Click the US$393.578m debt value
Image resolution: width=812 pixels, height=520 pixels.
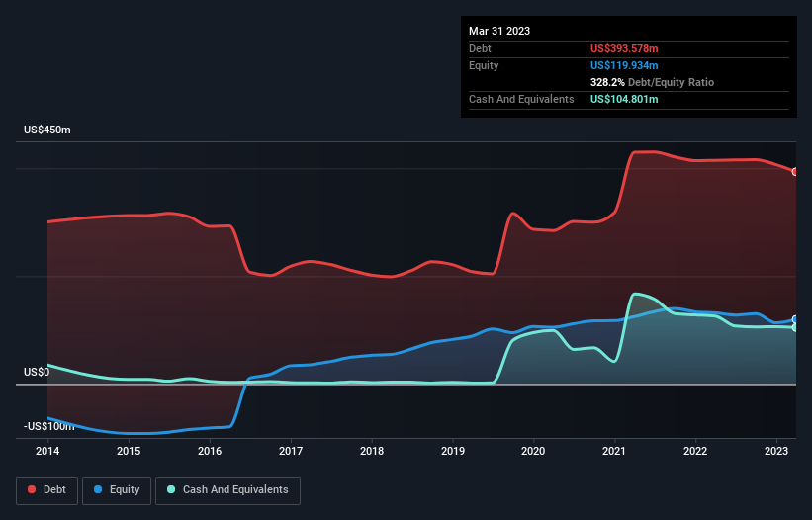pyautogui.click(x=624, y=48)
